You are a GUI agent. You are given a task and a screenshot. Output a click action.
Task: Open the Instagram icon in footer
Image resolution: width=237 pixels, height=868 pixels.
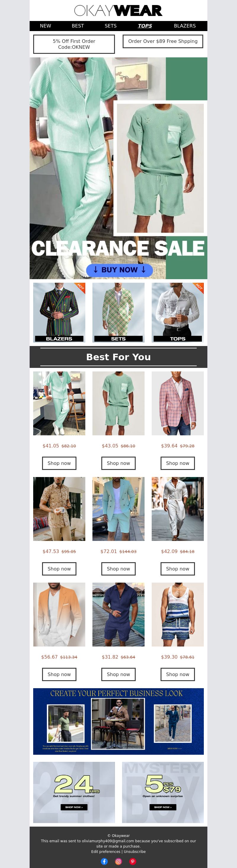[118, 861]
